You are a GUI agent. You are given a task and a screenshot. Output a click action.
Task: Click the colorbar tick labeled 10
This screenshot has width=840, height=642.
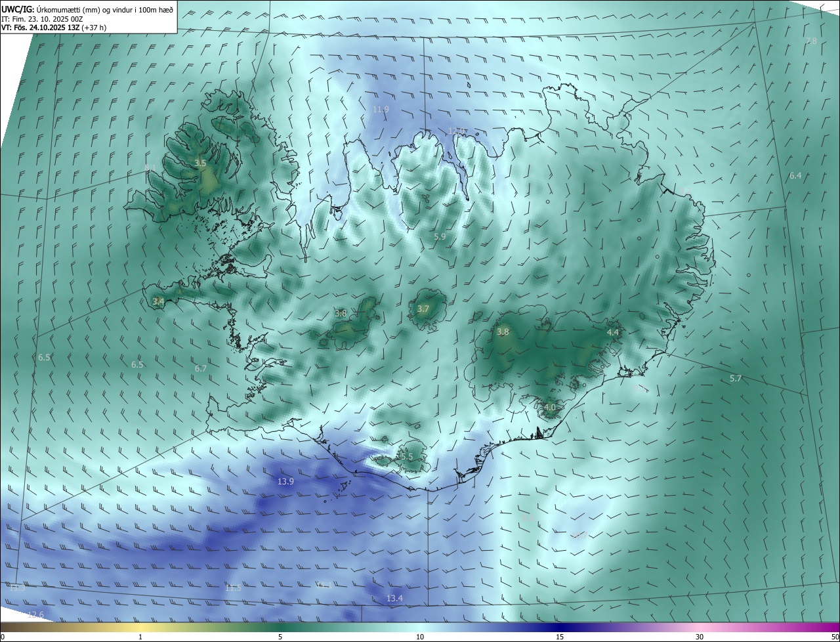click(420, 637)
